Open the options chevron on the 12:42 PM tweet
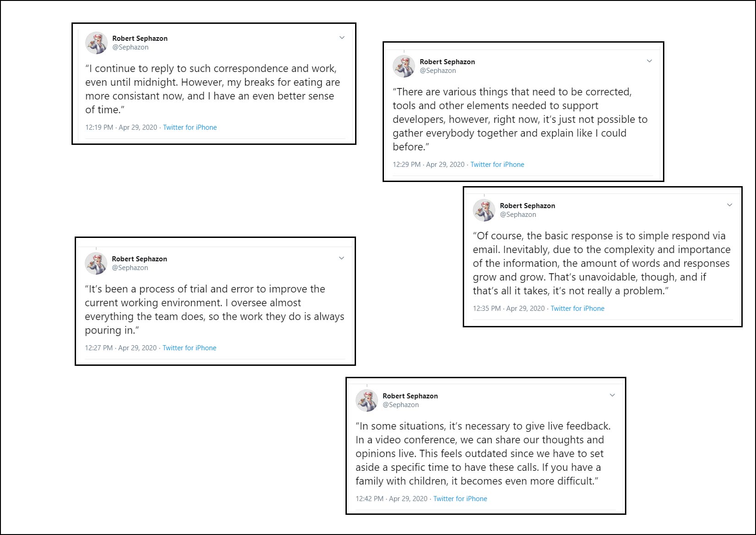This screenshot has width=756, height=535. point(612,395)
